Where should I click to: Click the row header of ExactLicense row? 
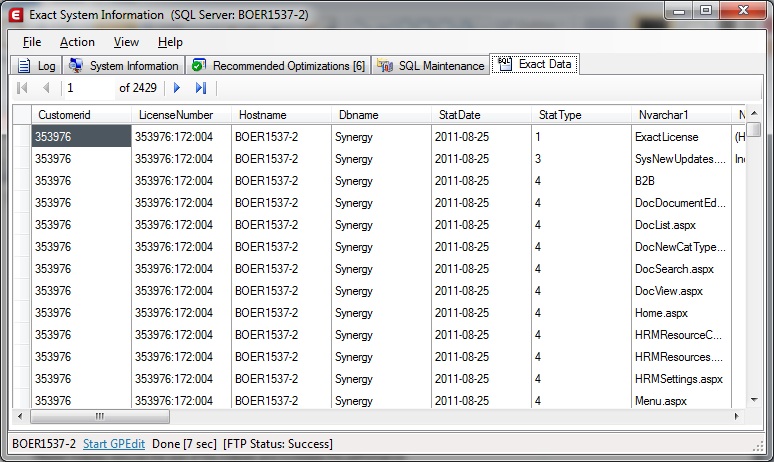[22, 137]
